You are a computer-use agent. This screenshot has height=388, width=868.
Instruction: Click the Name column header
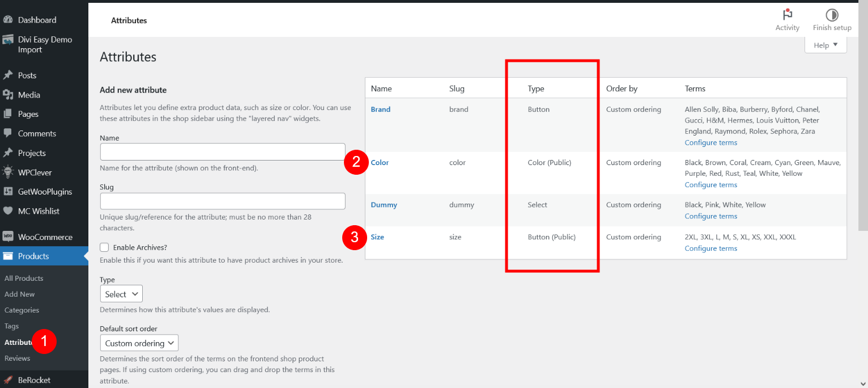[x=381, y=88]
